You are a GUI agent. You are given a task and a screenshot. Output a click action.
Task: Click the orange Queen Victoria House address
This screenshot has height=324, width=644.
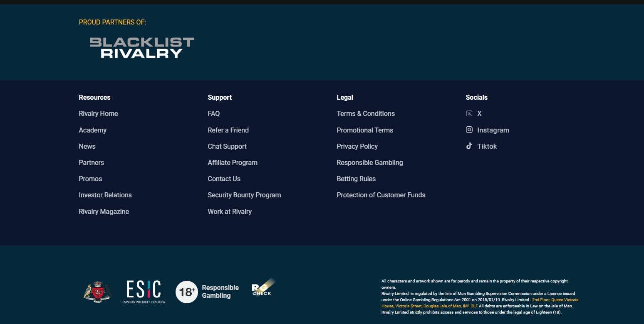pos(480,303)
